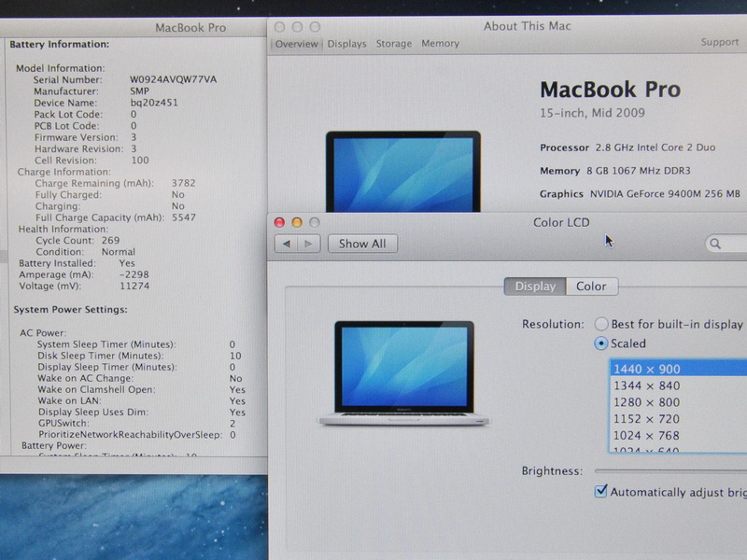Click the Battery Information heading
This screenshot has width=747, height=560.
tap(60, 44)
